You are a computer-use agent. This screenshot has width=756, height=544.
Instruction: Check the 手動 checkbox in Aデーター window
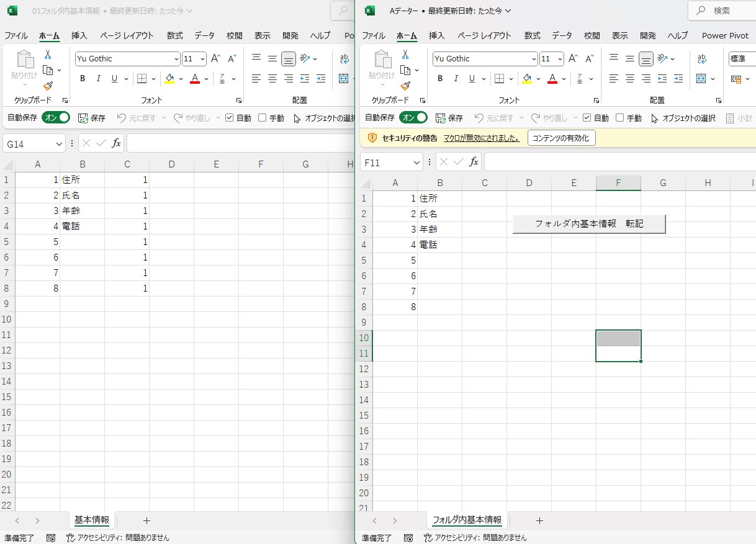(619, 117)
